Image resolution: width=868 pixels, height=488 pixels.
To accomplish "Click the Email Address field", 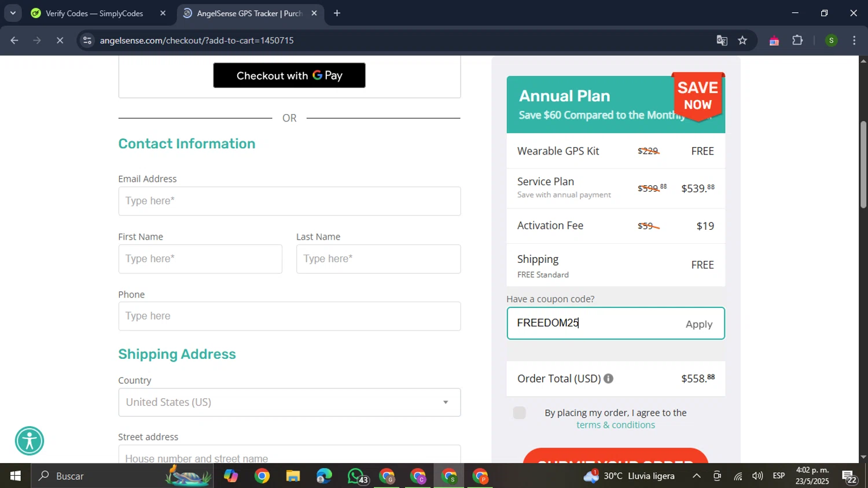I will click(x=289, y=201).
